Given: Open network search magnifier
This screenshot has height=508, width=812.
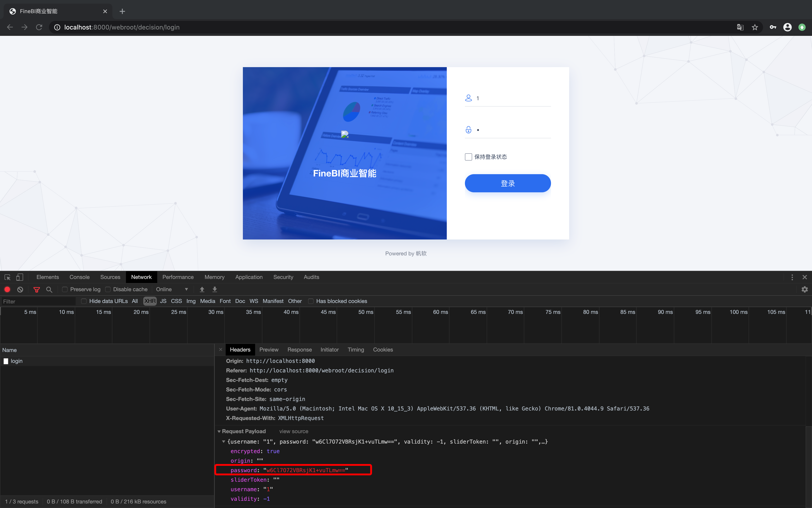Looking at the screenshot, I should coord(49,289).
